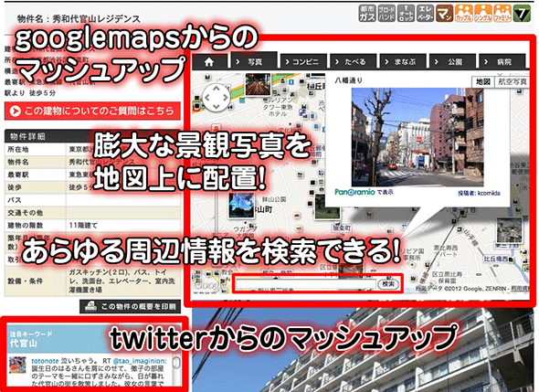
Task: Open the blue photo thumbnail near 鉢山町
Action: [241, 205]
